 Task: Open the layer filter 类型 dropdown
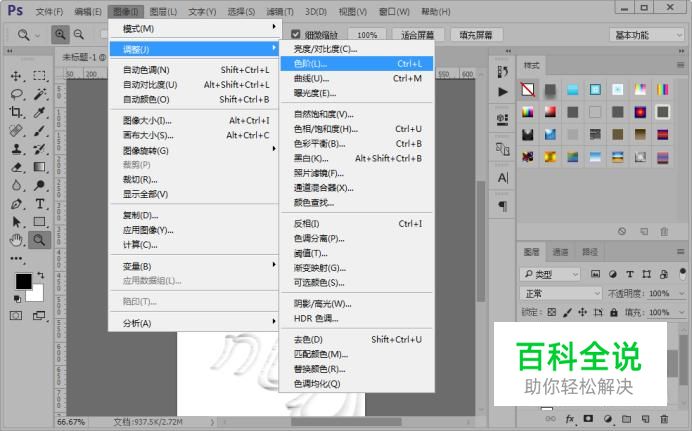point(550,274)
